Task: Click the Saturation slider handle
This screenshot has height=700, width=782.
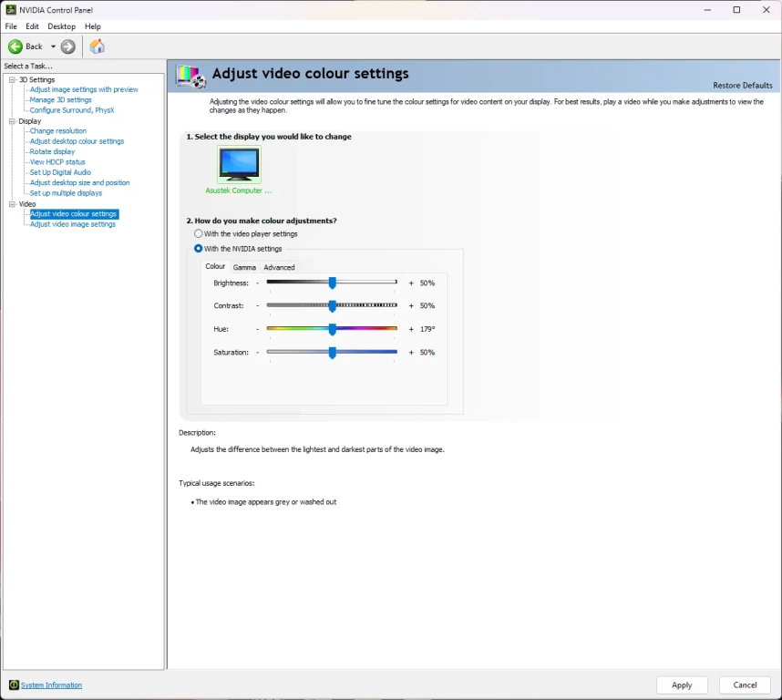Action: click(332, 353)
